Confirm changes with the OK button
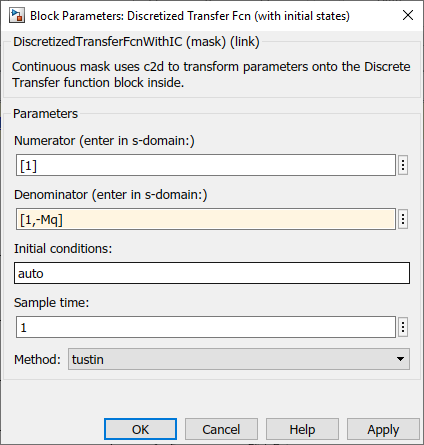This screenshot has height=445, width=424. (x=140, y=429)
